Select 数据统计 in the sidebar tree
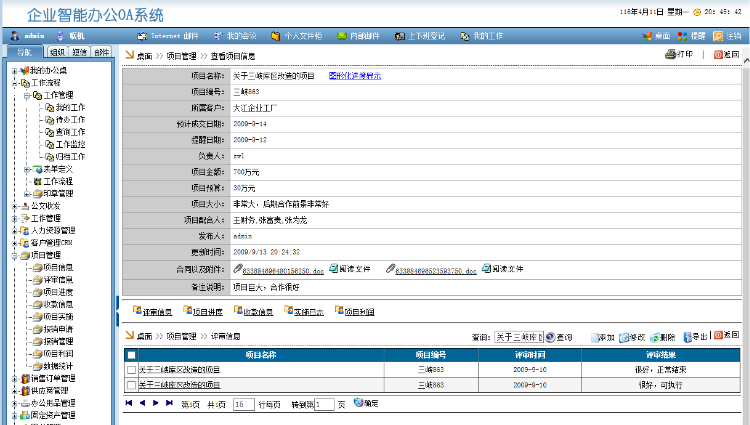The width and height of the screenshot is (750, 425). pyautogui.click(x=58, y=366)
